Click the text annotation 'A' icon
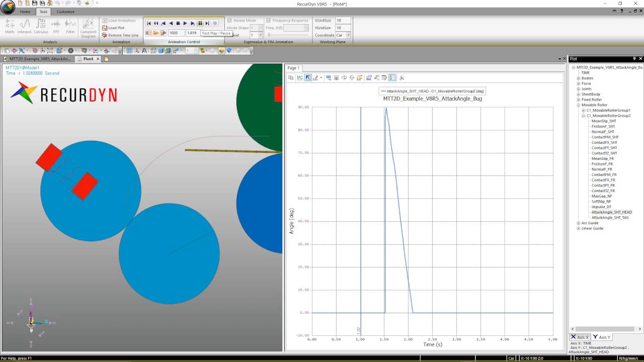 coord(144,50)
